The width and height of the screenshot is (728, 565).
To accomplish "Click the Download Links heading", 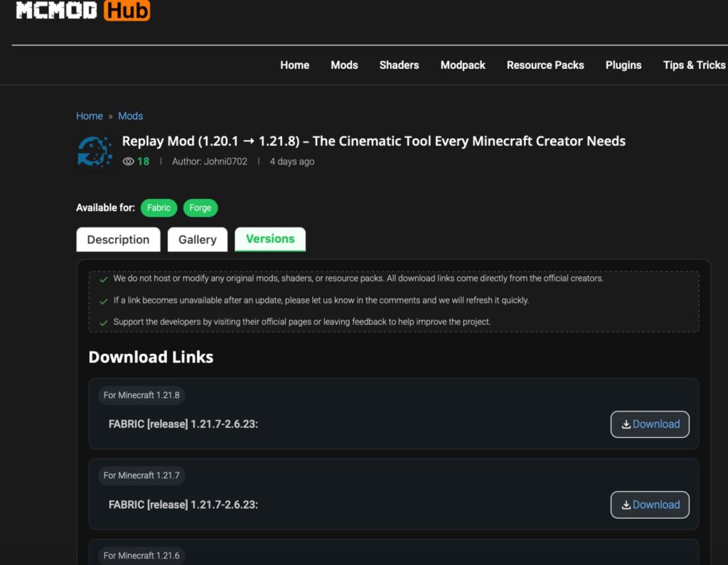I will click(x=151, y=357).
